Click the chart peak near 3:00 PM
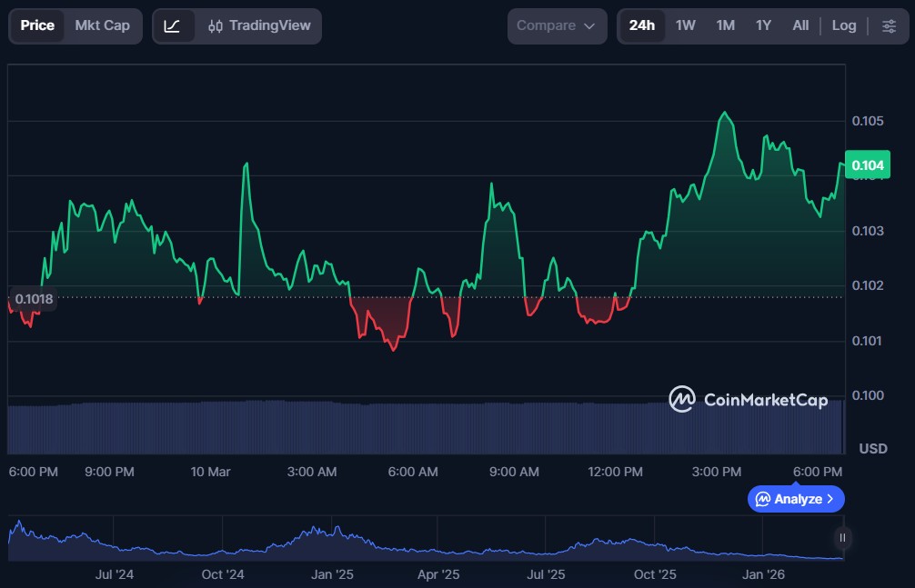Viewport: 915px width, 588px height. pyautogui.click(x=724, y=113)
